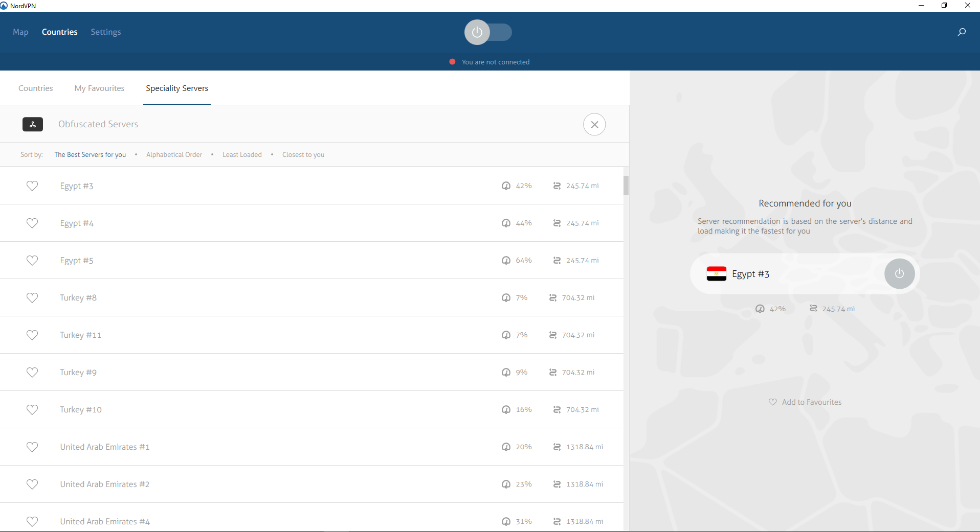Sort by The Best Servers for you
Screen dimensions: 980x532
(x=90, y=154)
